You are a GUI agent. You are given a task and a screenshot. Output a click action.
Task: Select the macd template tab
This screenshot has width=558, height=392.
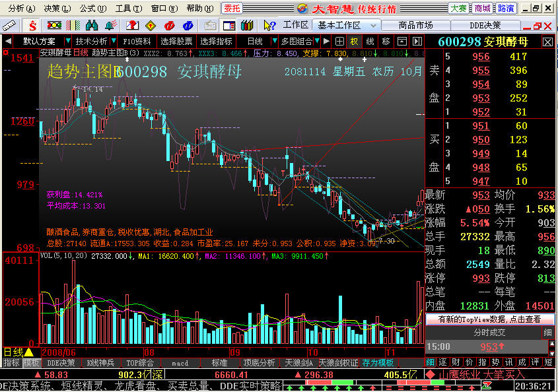pyautogui.click(x=180, y=363)
